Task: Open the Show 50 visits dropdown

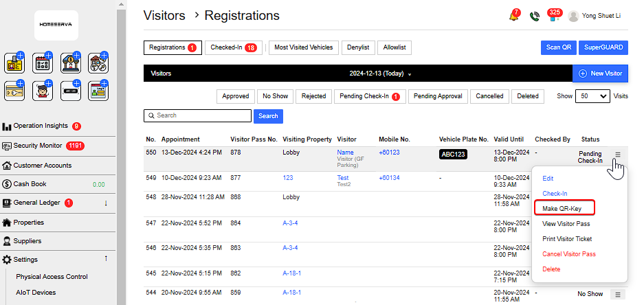Action: (593, 97)
